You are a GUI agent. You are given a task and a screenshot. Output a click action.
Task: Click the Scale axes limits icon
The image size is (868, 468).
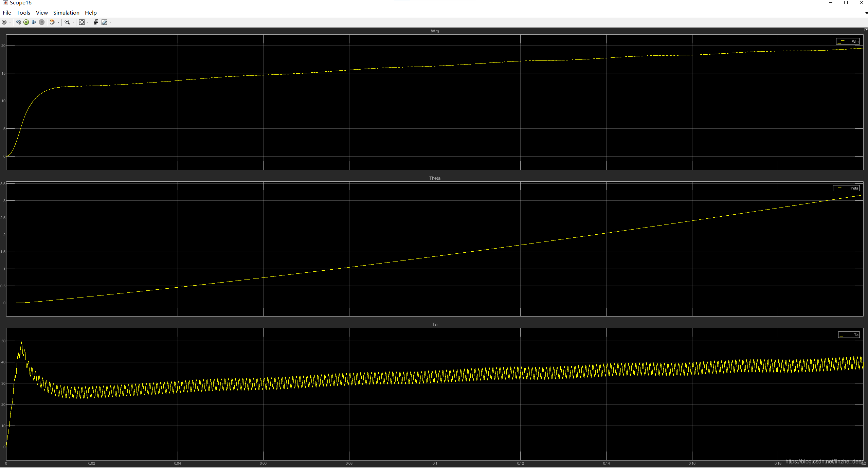coord(82,22)
